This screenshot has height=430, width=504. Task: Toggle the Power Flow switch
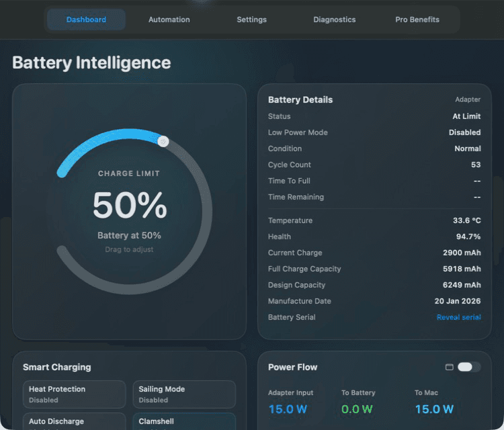coord(469,367)
